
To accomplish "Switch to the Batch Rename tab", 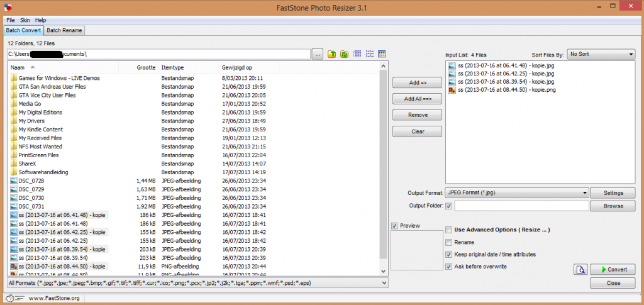I will 64,30.
